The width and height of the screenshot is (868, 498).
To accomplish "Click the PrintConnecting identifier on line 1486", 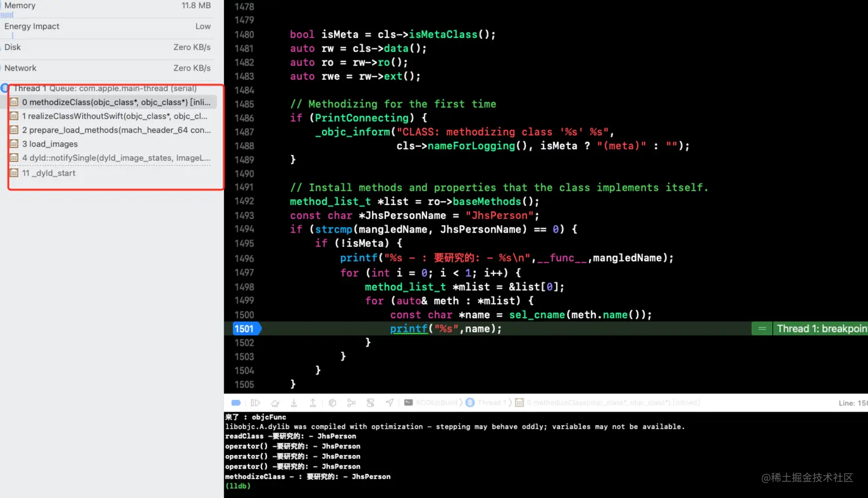I will (362, 118).
